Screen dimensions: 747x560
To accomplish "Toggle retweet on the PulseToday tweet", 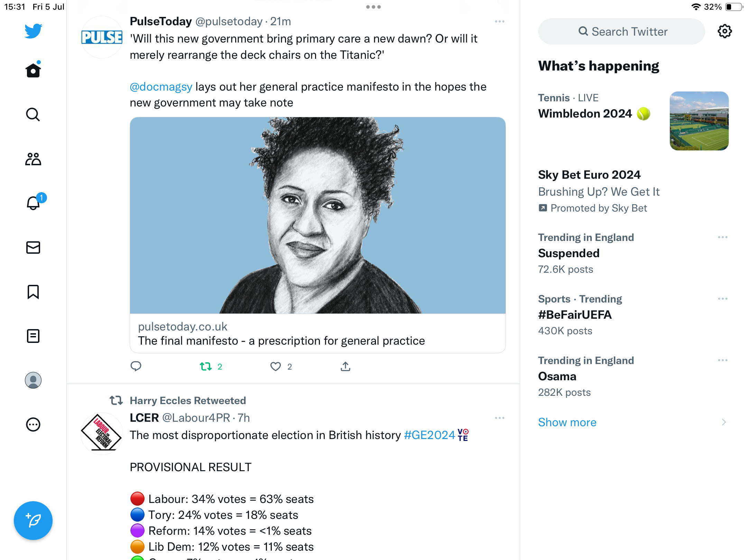I will tap(206, 366).
